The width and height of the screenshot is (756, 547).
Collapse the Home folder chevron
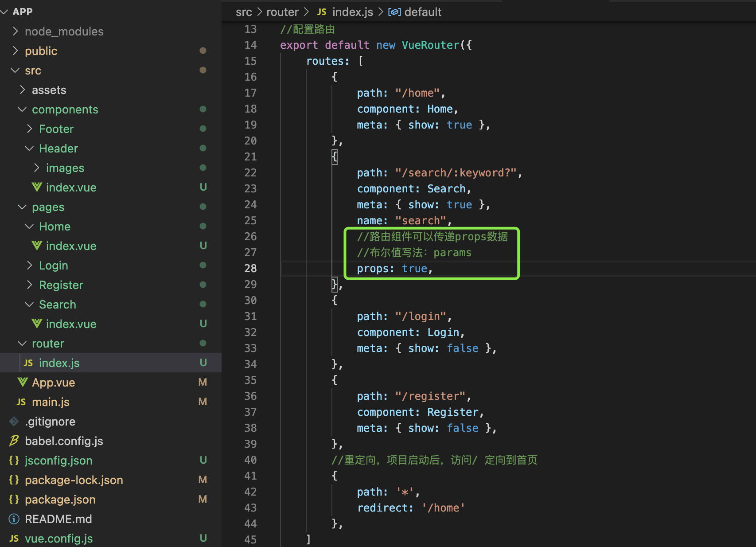(29, 226)
